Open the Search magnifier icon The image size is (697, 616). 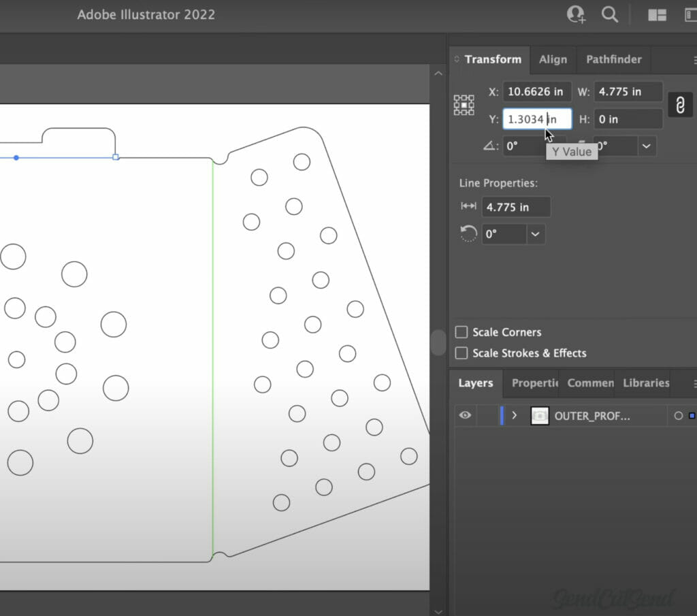click(610, 15)
